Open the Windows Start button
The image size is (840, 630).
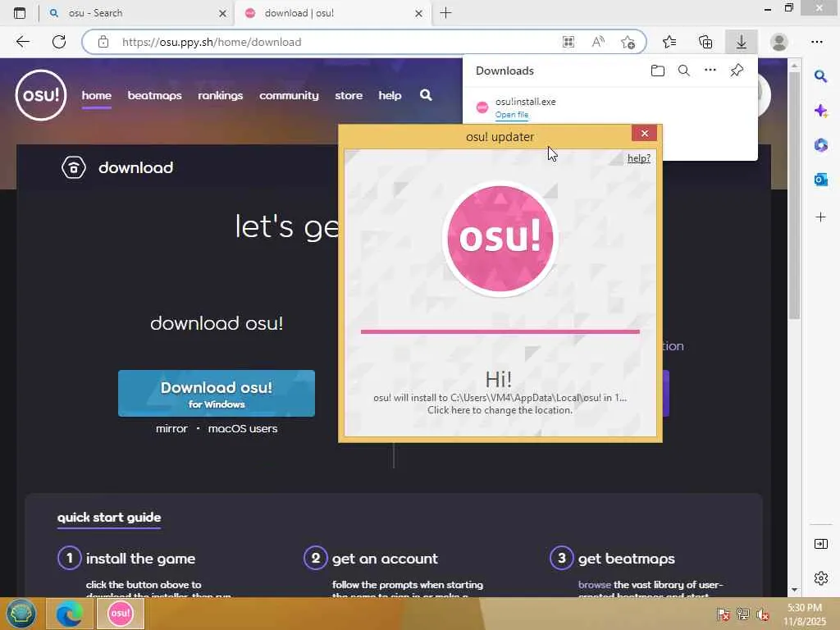point(21,614)
